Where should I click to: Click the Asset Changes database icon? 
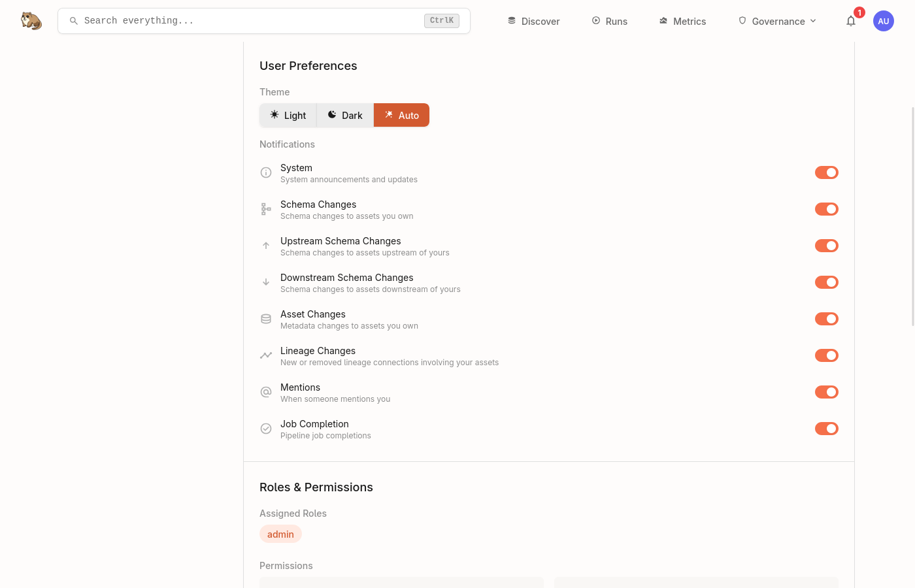[266, 319]
